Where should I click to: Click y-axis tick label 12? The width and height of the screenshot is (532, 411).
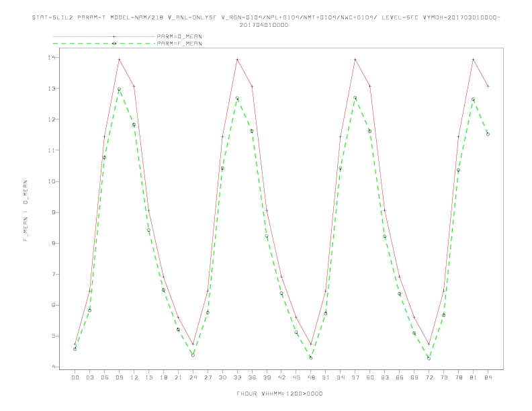click(51, 120)
